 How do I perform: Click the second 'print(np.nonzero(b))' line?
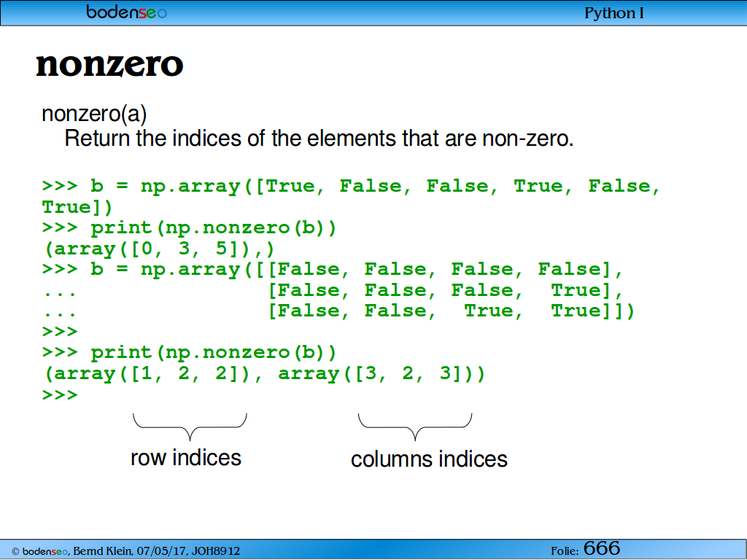[189, 353]
